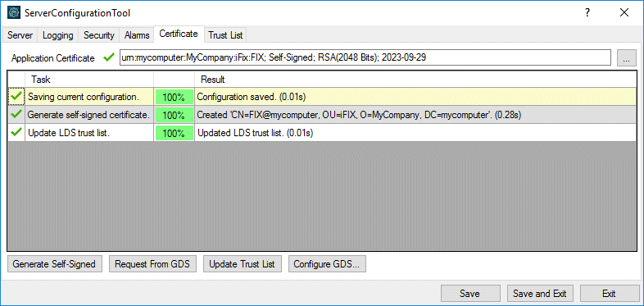Select the 'Update LDS trust list.' task cell
Screen dimensions: 644x306
[x=89, y=133]
